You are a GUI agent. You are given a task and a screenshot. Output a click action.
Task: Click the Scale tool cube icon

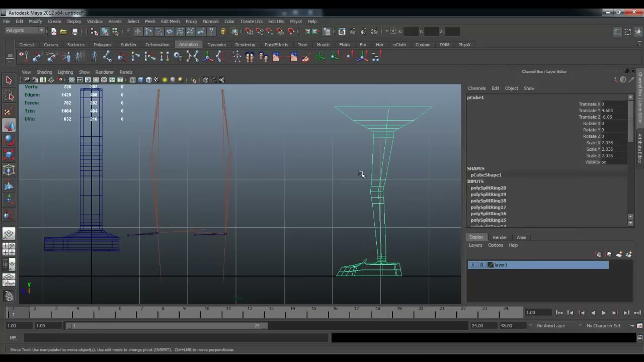tap(9, 155)
